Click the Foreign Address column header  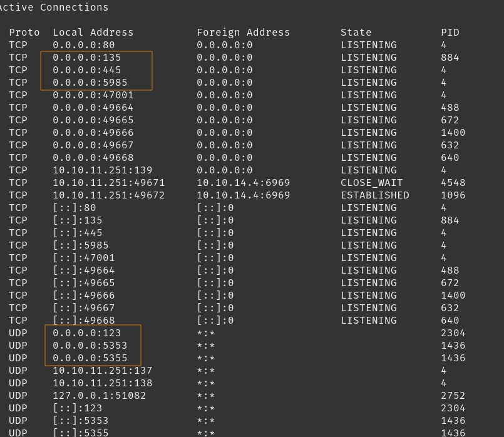[244, 33]
